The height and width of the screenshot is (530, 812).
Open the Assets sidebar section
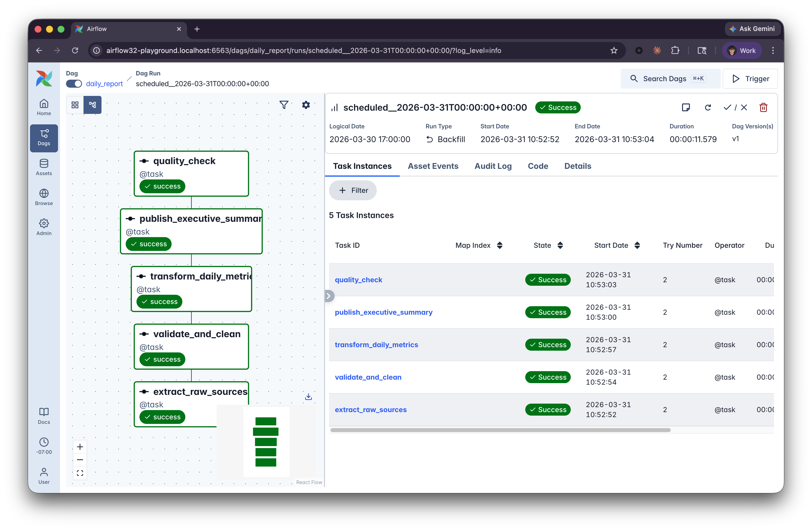[x=44, y=167]
